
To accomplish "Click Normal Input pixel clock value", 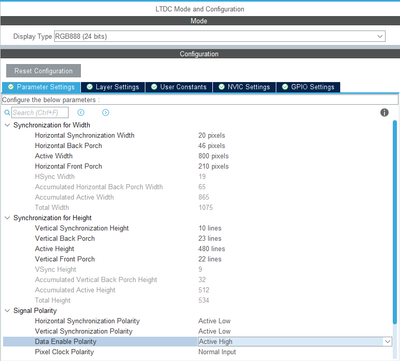I will tap(217, 352).
